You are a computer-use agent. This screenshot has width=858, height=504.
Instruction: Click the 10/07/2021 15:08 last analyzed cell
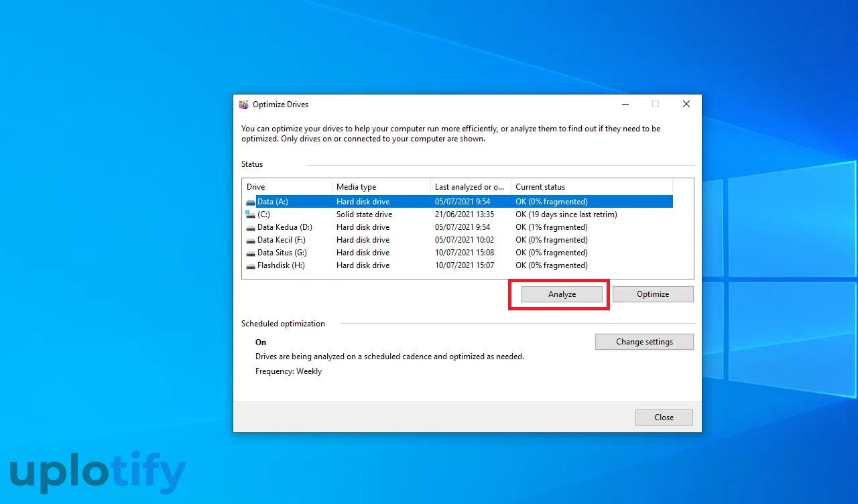pos(465,253)
